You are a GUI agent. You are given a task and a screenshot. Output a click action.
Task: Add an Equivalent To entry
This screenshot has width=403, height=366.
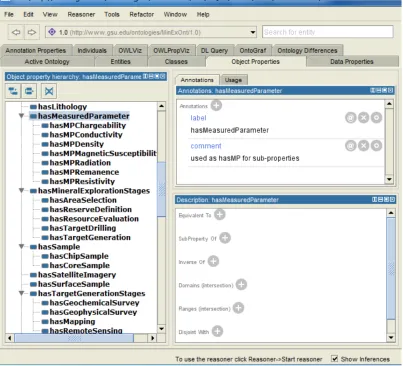pyautogui.click(x=220, y=215)
